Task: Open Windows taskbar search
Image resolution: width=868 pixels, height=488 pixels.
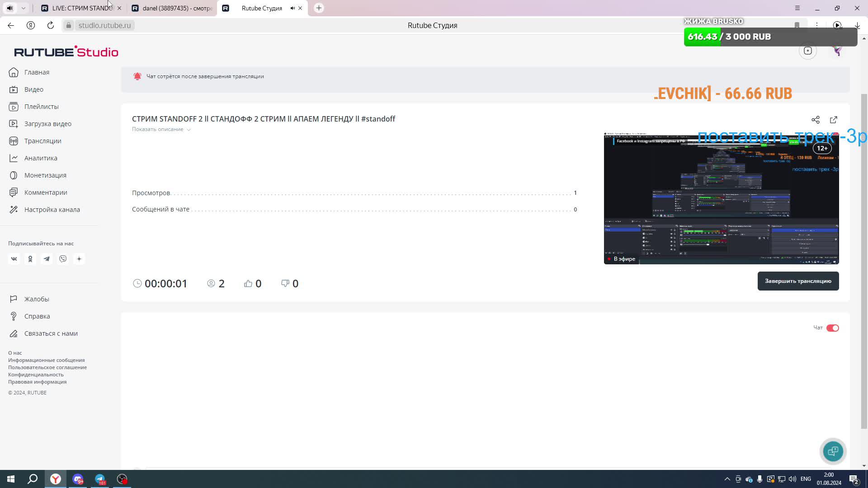Action: click(33, 479)
